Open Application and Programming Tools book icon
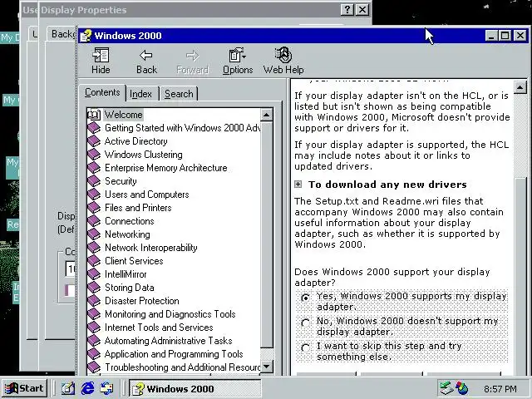Viewport: 532px width, 399px height. coord(94,354)
